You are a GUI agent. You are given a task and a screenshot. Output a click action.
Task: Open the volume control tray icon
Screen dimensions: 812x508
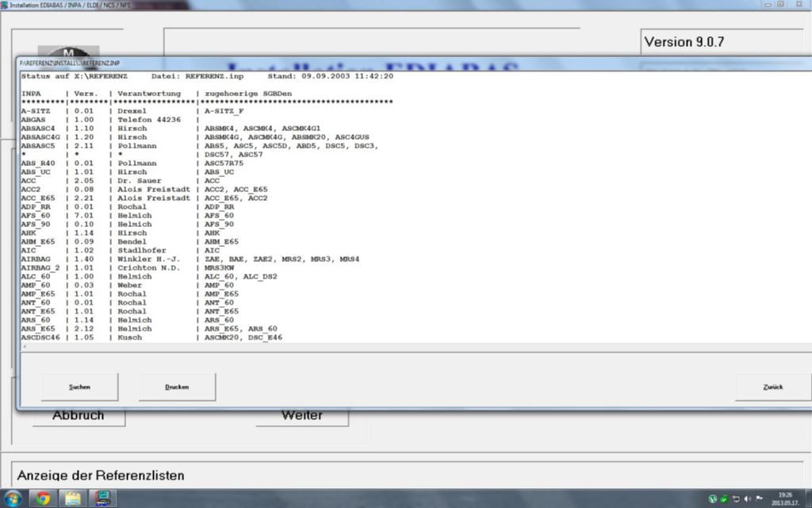click(747, 498)
